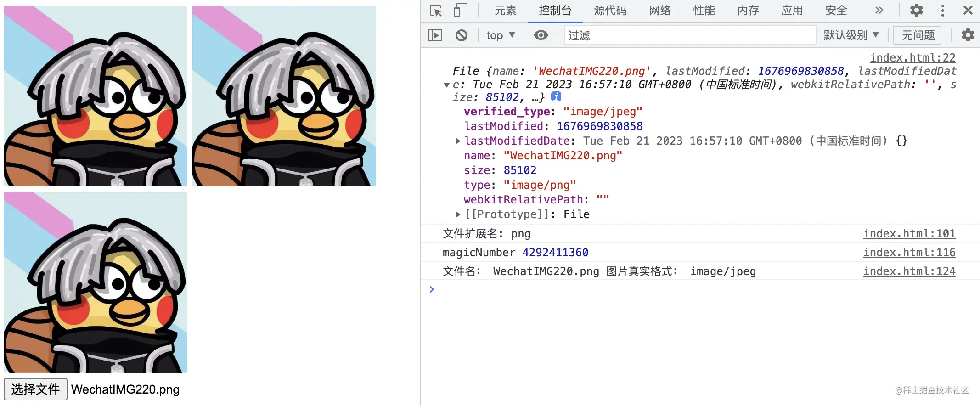Show more DevTools tabs chevron
This screenshot has width=980, height=406.
879,11
